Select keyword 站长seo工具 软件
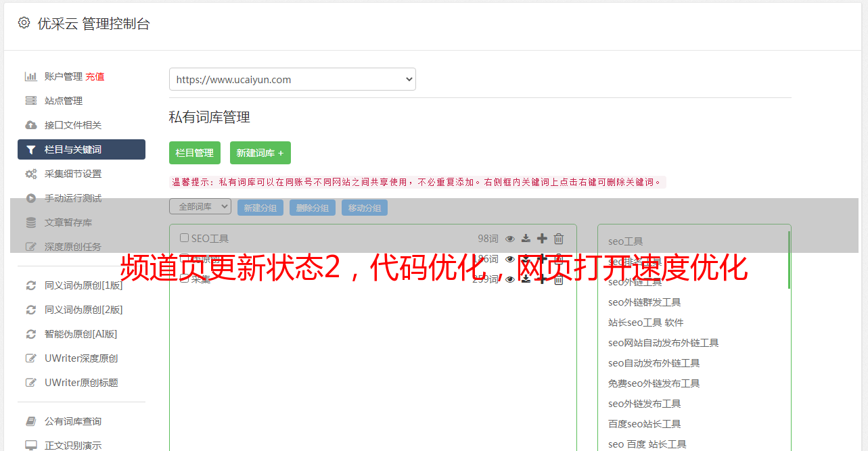Image resolution: width=868 pixels, height=451 pixels. click(646, 323)
